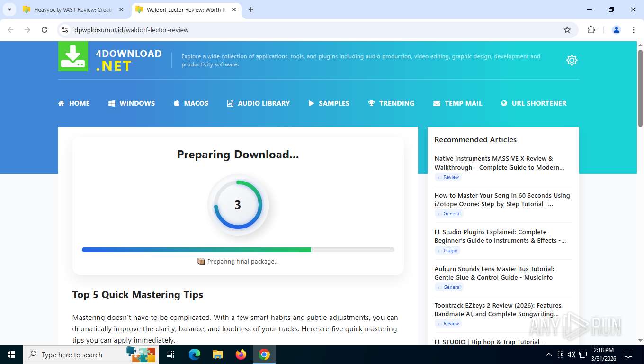Viewport: 644px width, 364px height.
Task: Open a new browser tab
Action: [251, 9]
